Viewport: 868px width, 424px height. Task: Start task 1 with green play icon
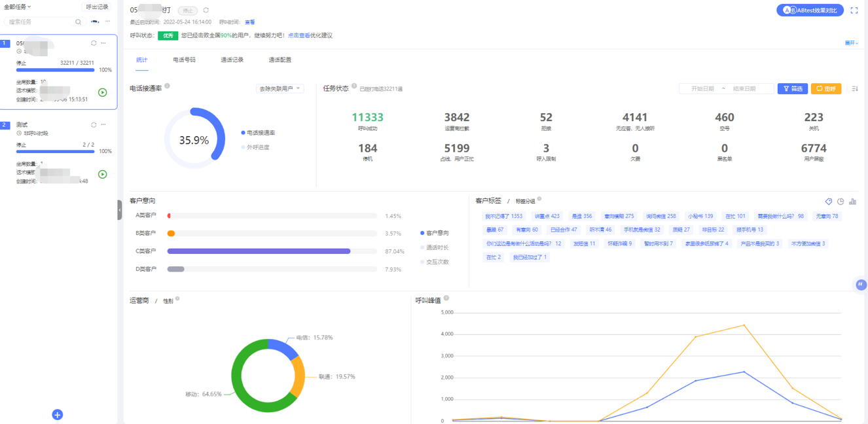tap(103, 93)
